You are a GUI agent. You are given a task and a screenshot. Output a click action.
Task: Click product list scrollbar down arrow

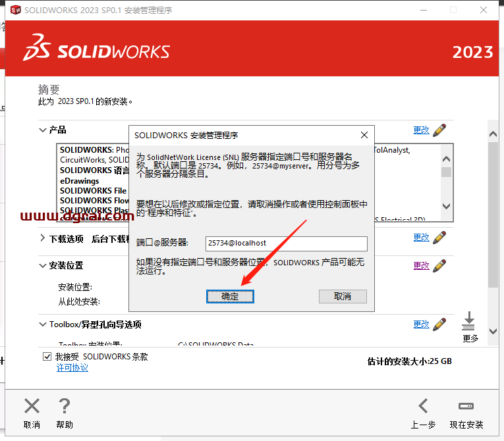pyautogui.click(x=446, y=206)
